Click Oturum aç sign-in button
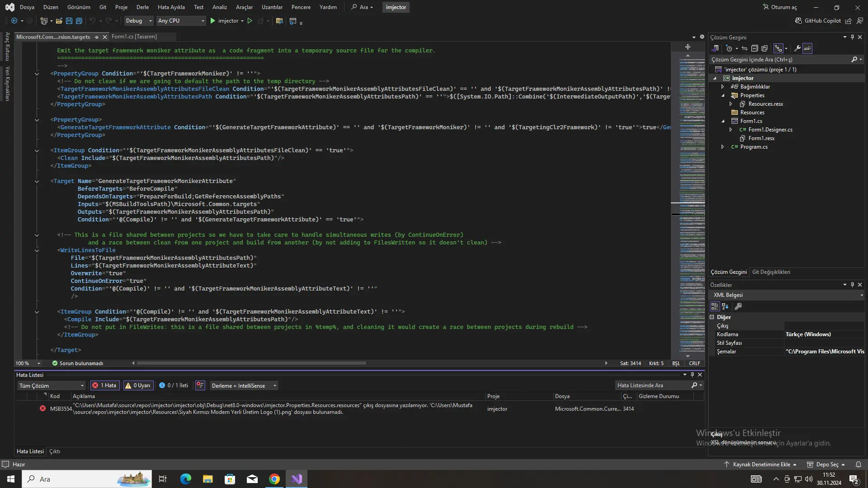868x488 pixels. point(780,7)
